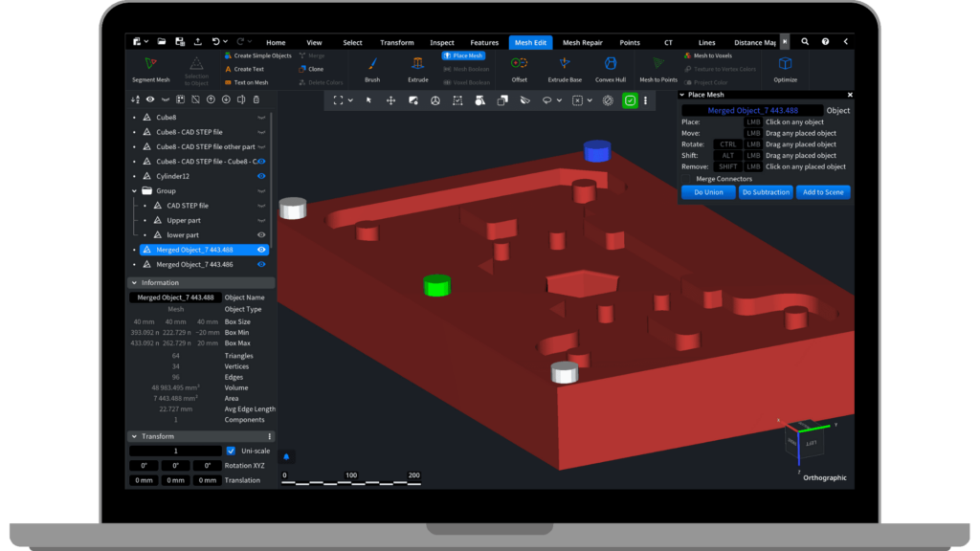Show the Upper part object
This screenshot has width=980, height=551.
[261, 220]
